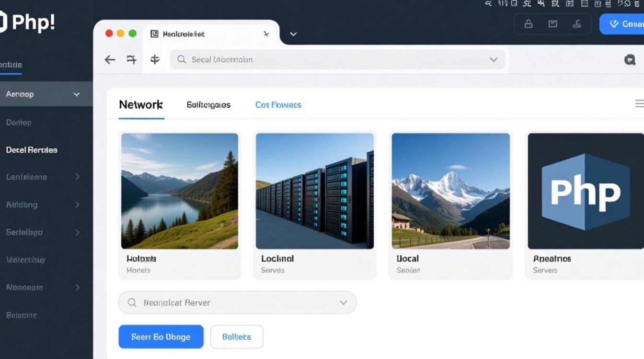
Task: Click the search icon at top right
Action: click(630, 60)
